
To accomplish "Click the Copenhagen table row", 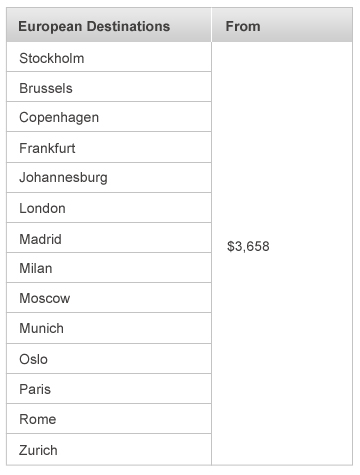I will pos(109,117).
